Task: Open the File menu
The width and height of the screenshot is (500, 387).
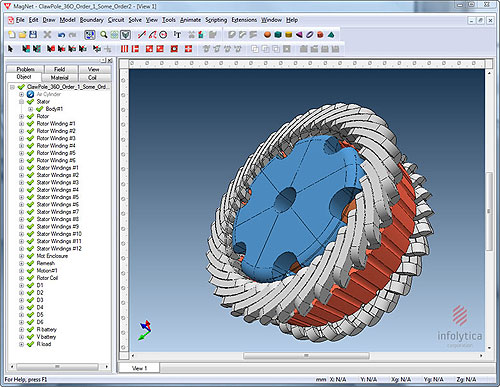Action: pos(20,20)
